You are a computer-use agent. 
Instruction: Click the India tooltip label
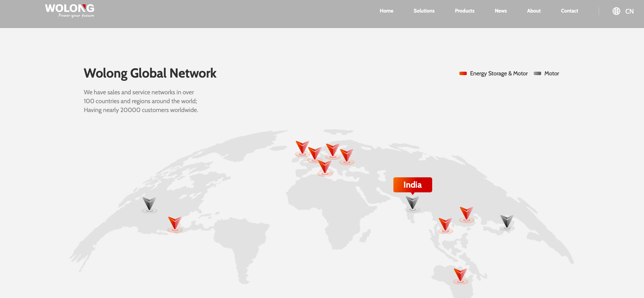click(413, 185)
